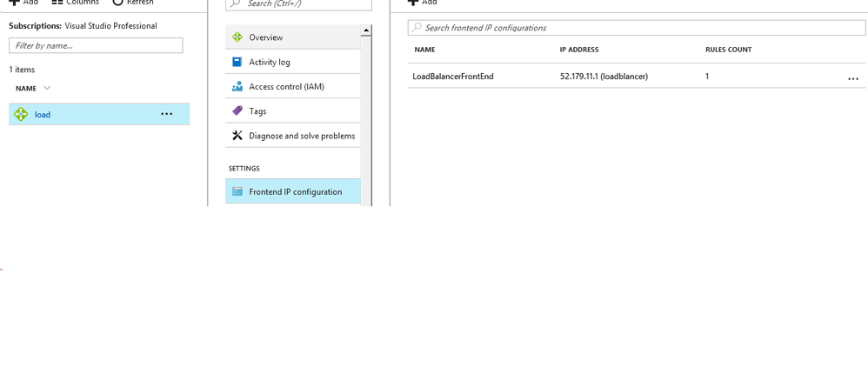Click the purple Tags icon

click(x=237, y=110)
